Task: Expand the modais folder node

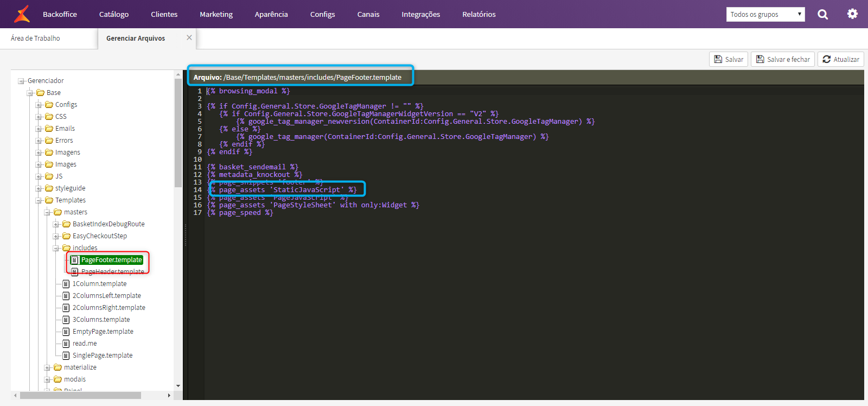Action: (47, 380)
